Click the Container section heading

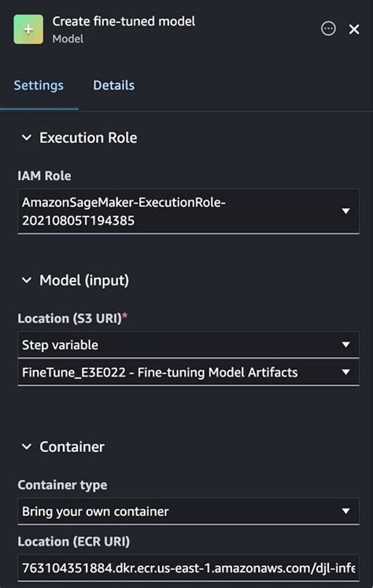point(72,447)
